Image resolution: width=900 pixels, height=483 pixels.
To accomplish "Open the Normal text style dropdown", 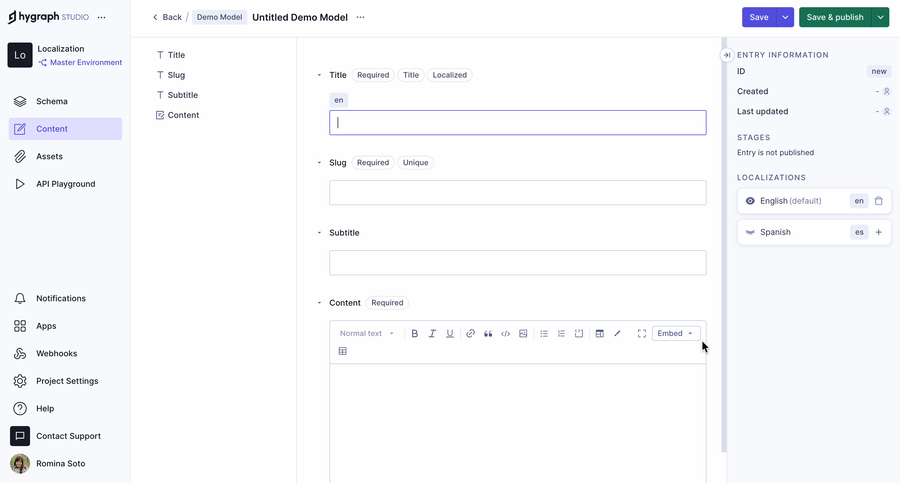I will point(366,334).
